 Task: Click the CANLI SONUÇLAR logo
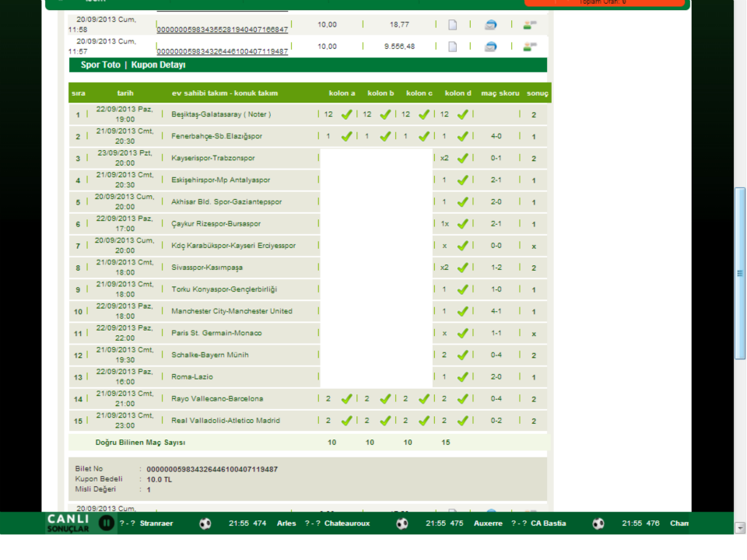pyautogui.click(x=68, y=523)
